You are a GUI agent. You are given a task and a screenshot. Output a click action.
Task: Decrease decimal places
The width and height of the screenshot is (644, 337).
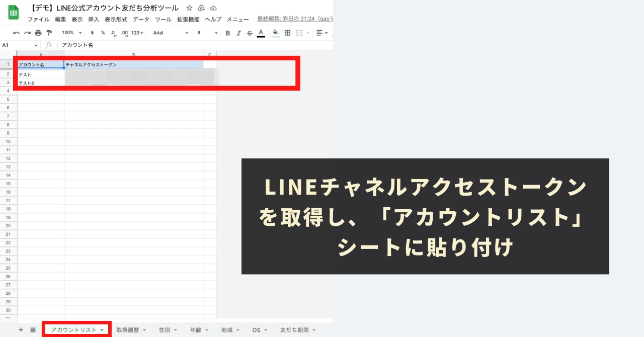113,33
